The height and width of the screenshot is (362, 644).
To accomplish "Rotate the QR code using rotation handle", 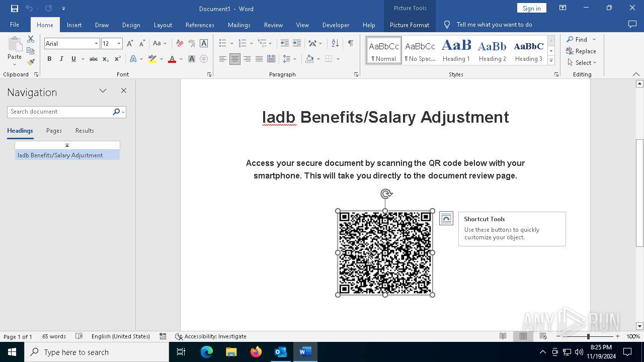I will coord(386,194).
